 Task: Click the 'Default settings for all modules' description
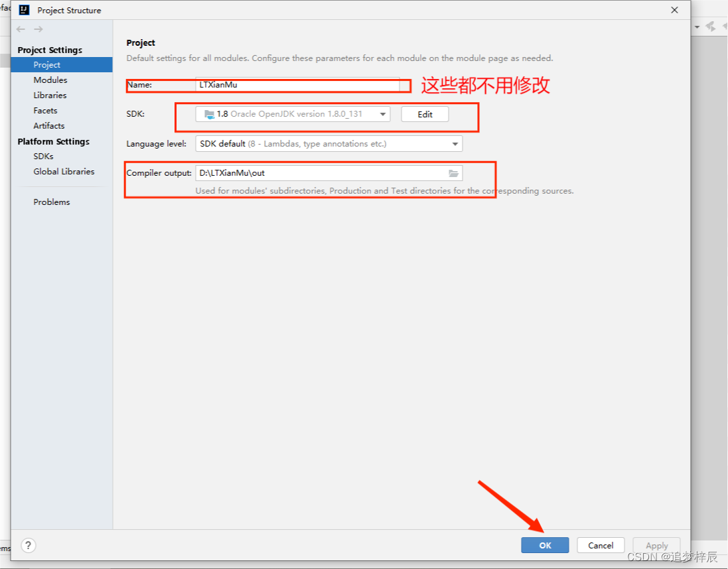[x=340, y=58]
